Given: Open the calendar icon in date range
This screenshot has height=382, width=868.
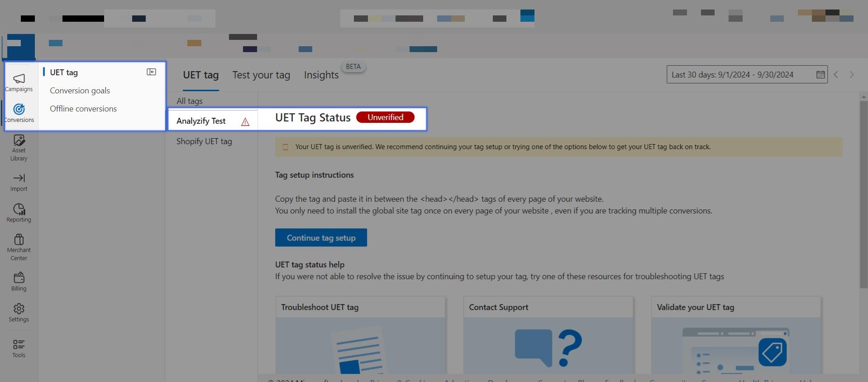Looking at the screenshot, I should (820, 75).
